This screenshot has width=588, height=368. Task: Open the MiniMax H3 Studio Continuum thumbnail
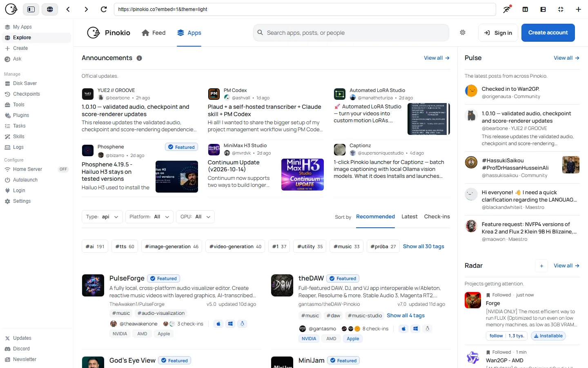point(303,175)
